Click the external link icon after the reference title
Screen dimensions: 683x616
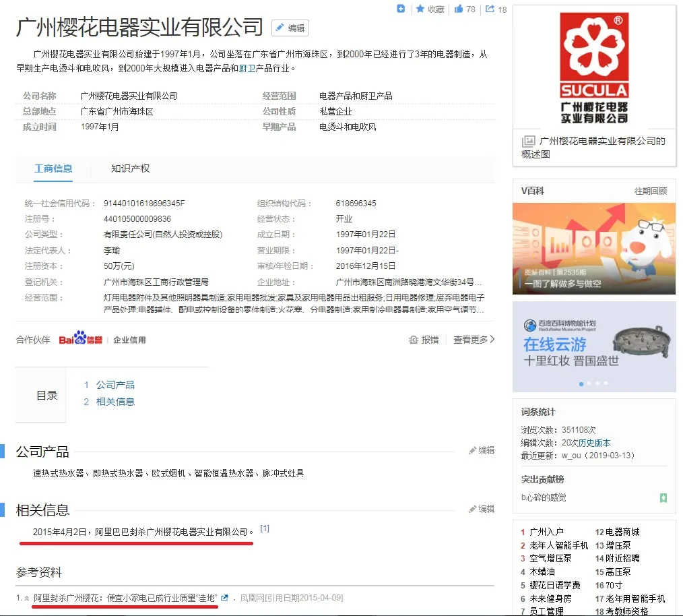[x=224, y=598]
